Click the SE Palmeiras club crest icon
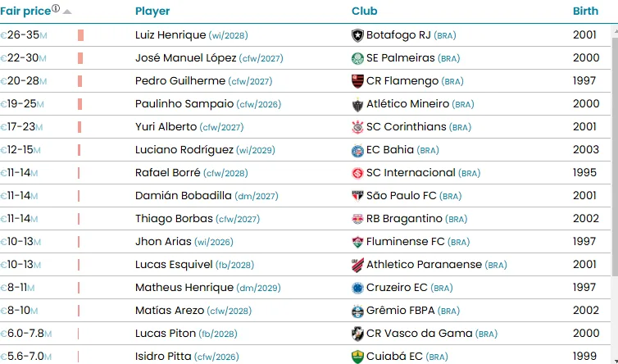Viewport: 618px width, 364px height. [x=357, y=58]
